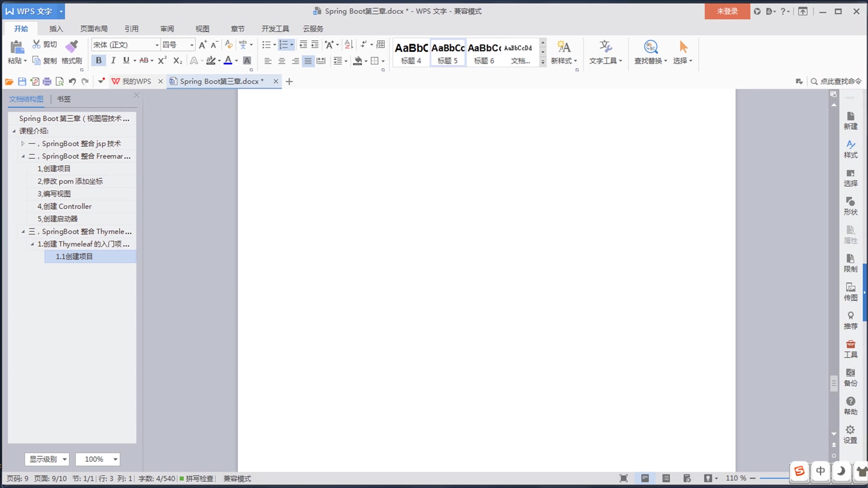Click the Select cursor tool
Screen dimensions: 868x488
(x=683, y=52)
